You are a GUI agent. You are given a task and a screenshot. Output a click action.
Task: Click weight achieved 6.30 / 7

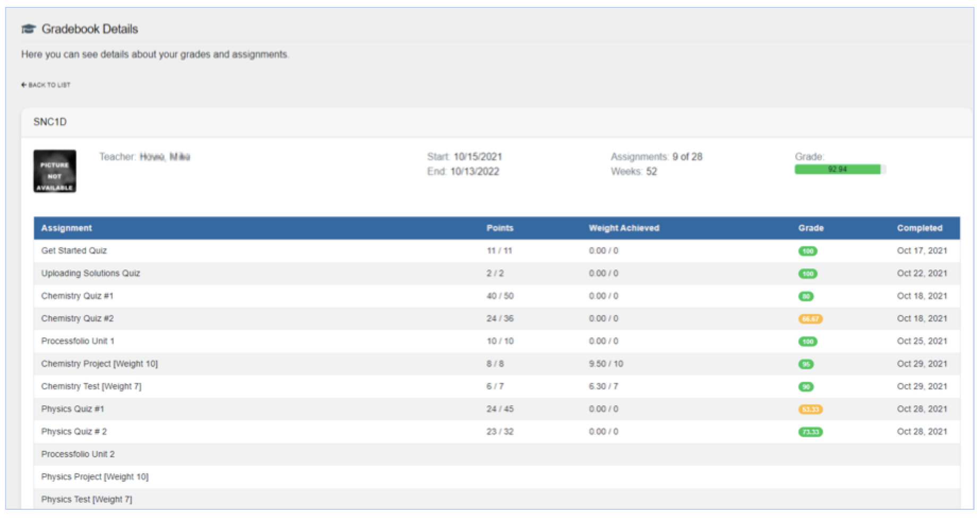(x=603, y=387)
